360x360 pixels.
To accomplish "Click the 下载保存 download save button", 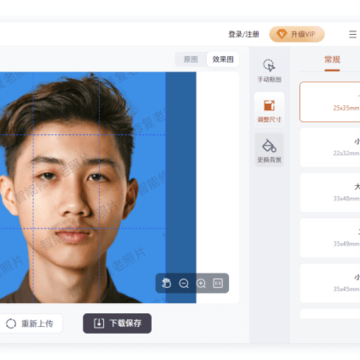I will [x=117, y=323].
